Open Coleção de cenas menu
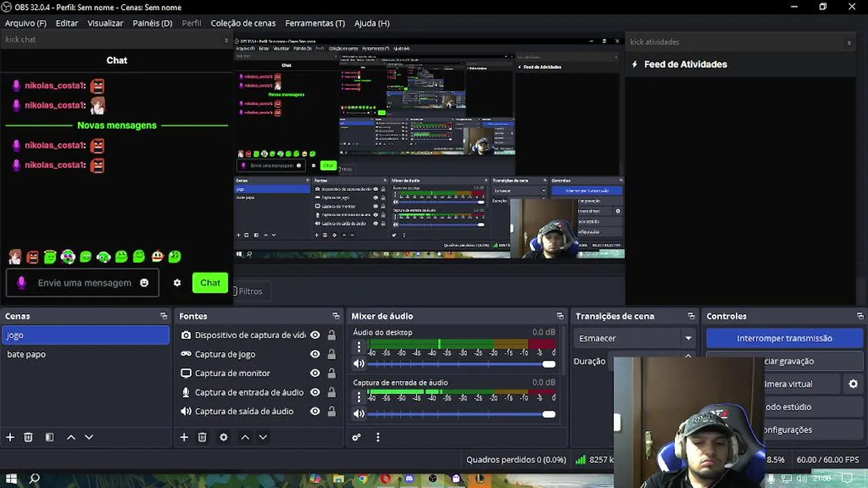868x488 pixels. pos(243,23)
